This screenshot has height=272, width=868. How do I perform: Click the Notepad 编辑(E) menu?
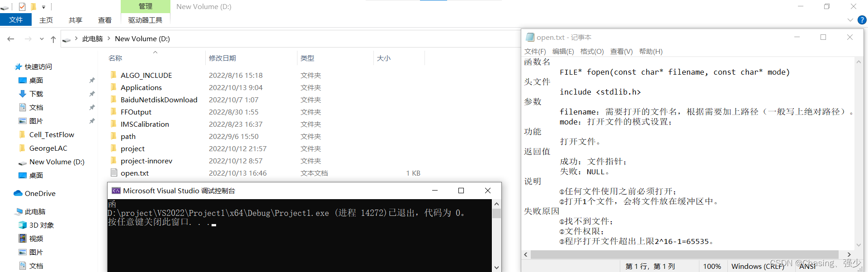563,51
